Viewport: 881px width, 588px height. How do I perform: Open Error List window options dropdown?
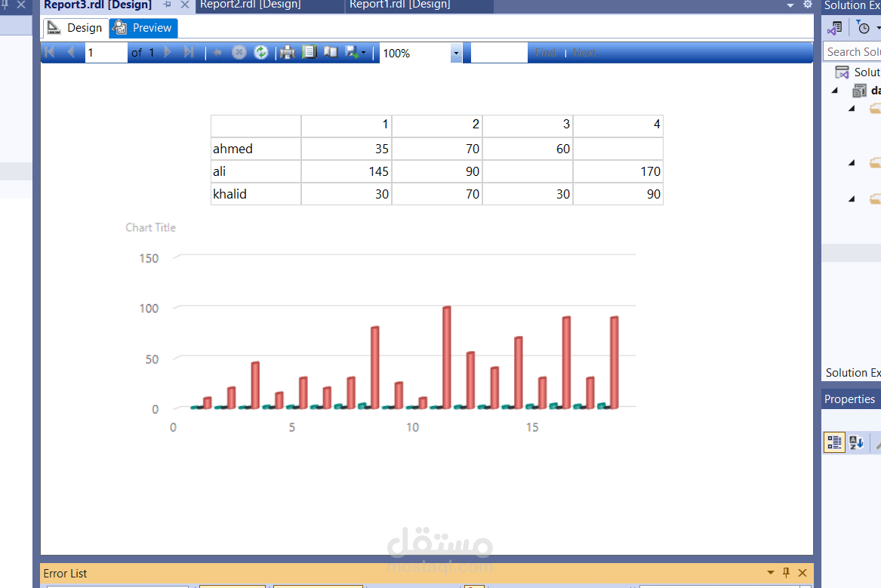[770, 573]
